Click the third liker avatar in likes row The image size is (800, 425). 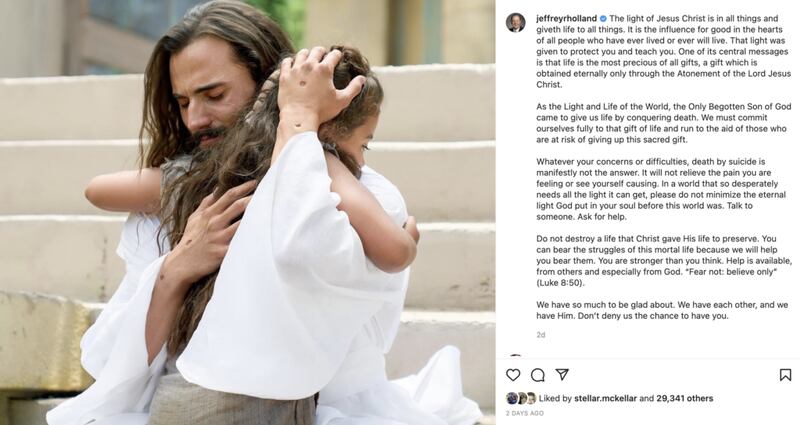[531, 398]
